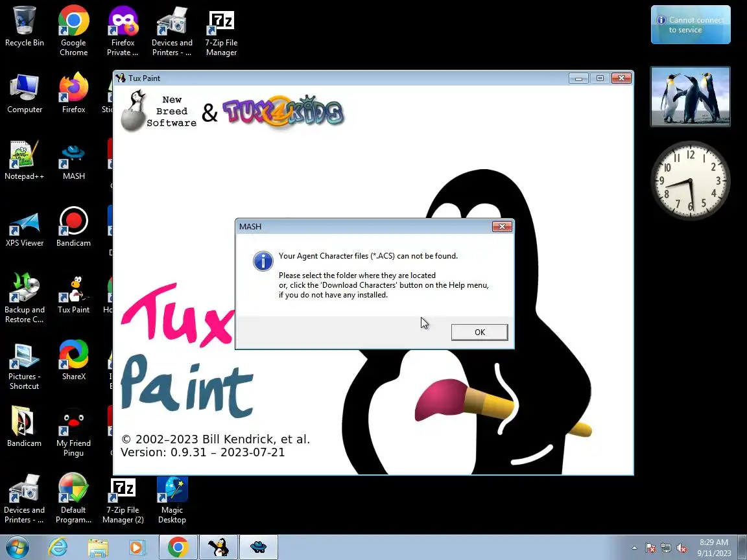Select the 7-Zip File Manager desktop icon
The height and width of the screenshot is (560, 747).
coord(221,31)
